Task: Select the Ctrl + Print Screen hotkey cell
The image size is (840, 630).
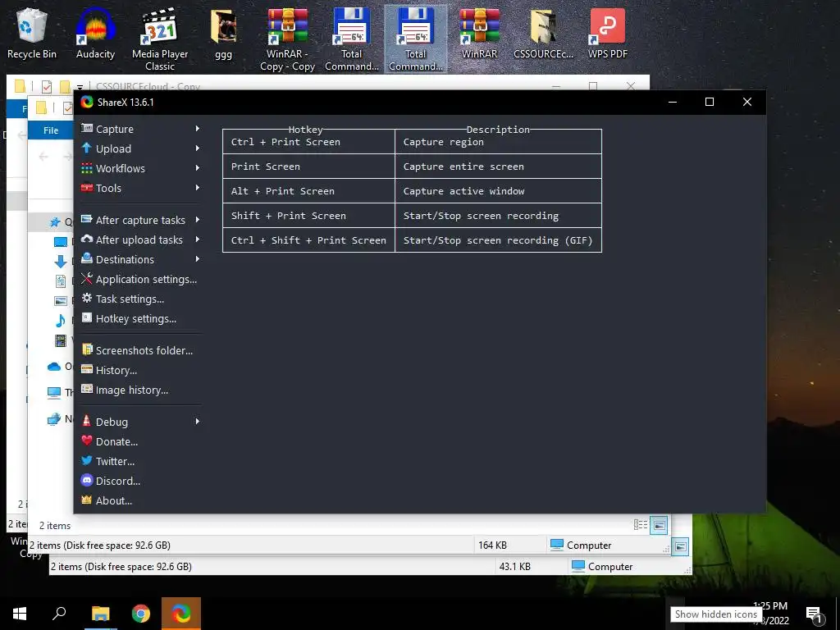Action: click(x=308, y=142)
